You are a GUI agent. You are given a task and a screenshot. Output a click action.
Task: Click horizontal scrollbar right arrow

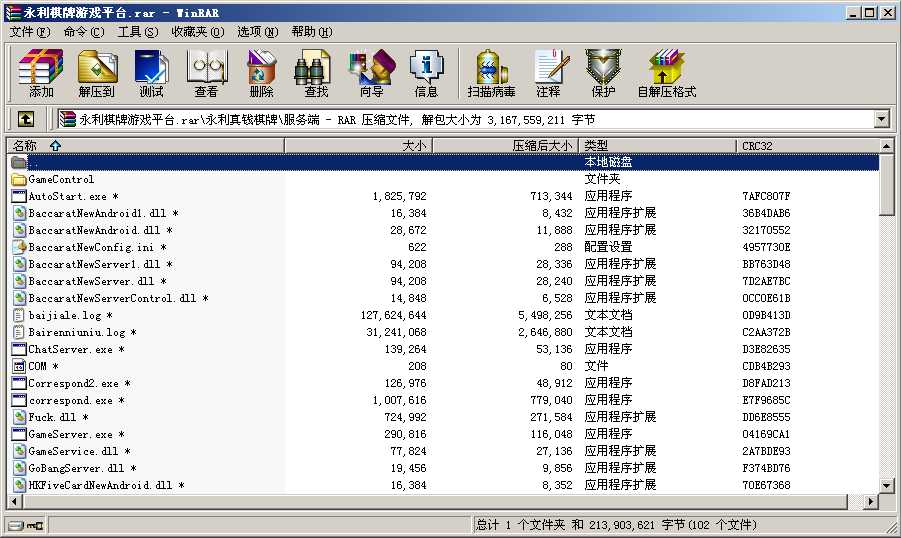tap(872, 502)
